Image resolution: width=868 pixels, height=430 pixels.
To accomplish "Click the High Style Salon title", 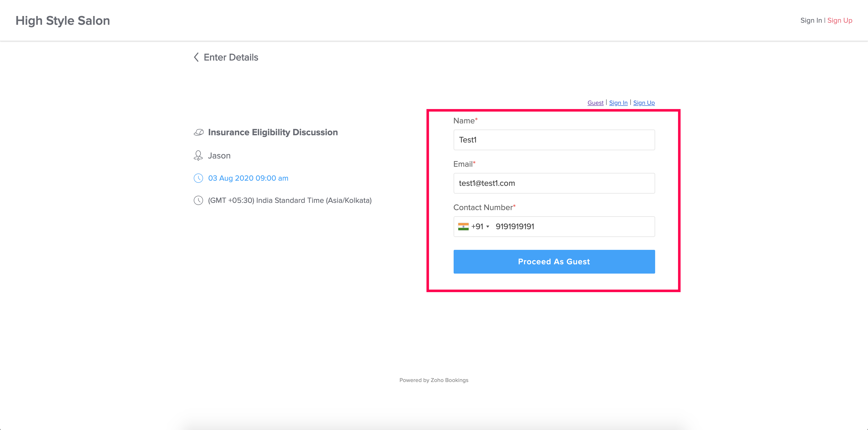I will [63, 21].
